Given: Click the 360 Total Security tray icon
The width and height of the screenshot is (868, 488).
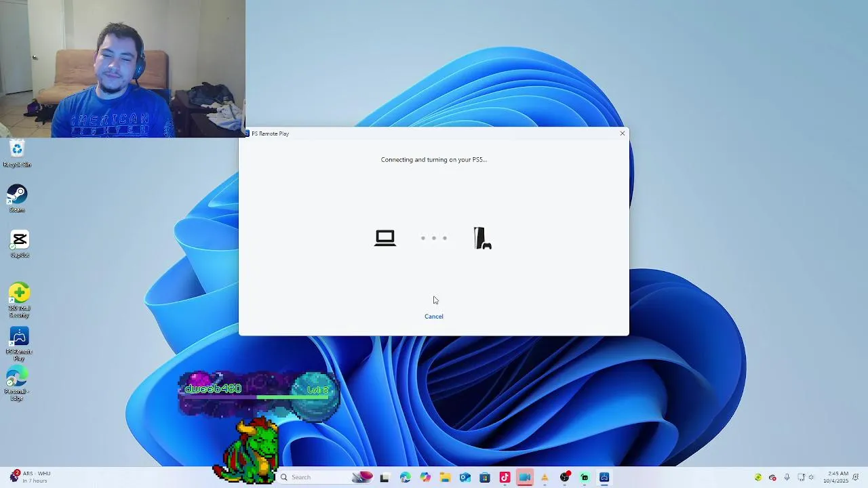Looking at the screenshot, I should pyautogui.click(x=758, y=477).
